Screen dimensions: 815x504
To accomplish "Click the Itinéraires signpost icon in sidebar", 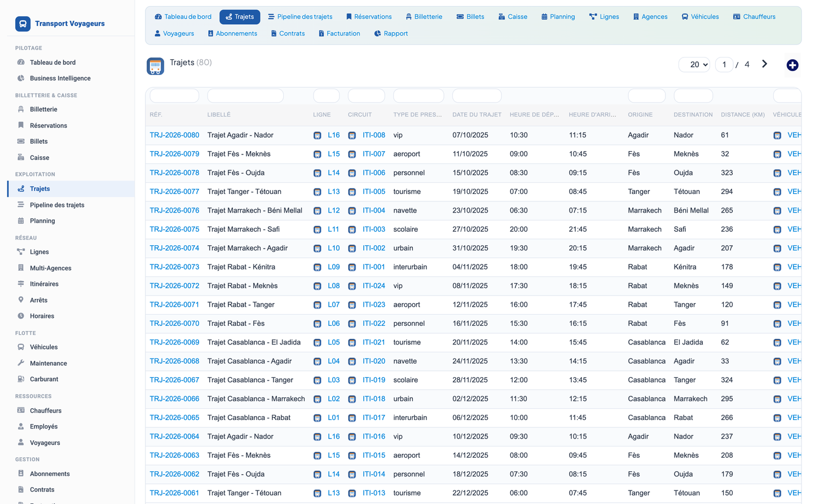I will coord(21,284).
